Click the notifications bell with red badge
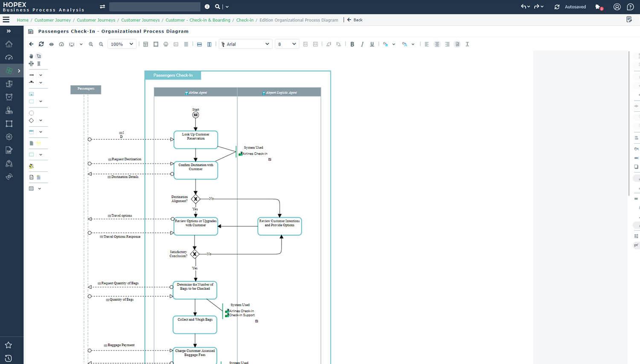This screenshot has height=364, width=640. point(599,7)
